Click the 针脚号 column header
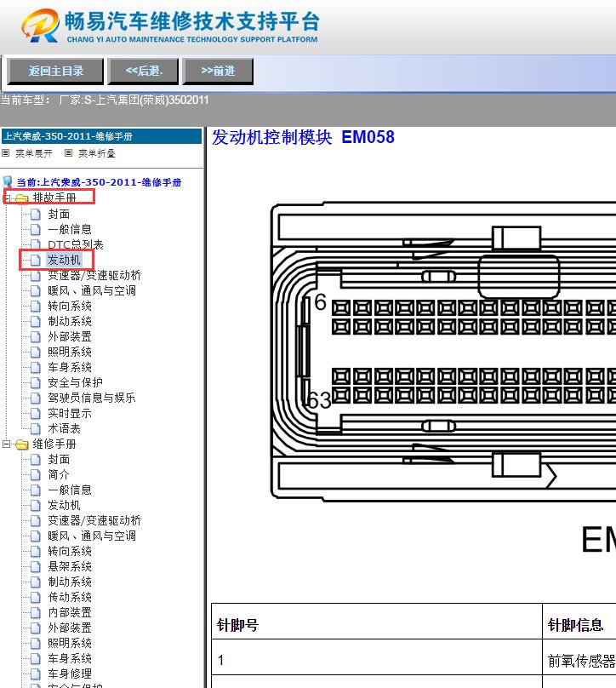The height and width of the screenshot is (688, 616). 377,622
